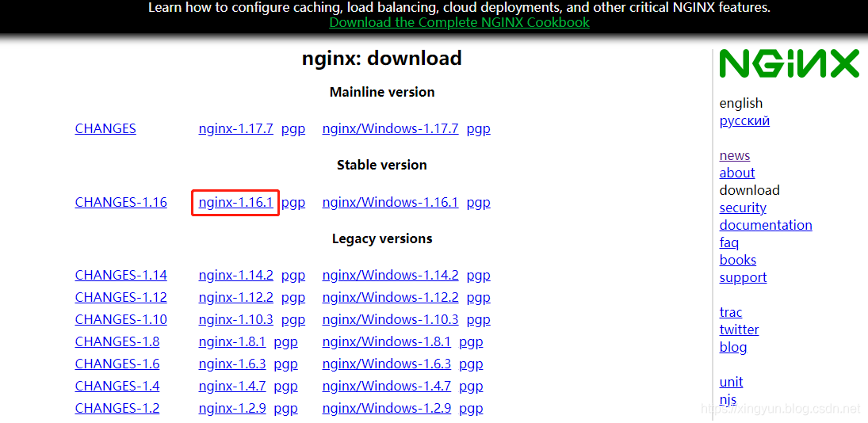868x423 pixels.
Task: Open pgp signature for nginx/Windows-1.17.7
Action: (x=478, y=130)
